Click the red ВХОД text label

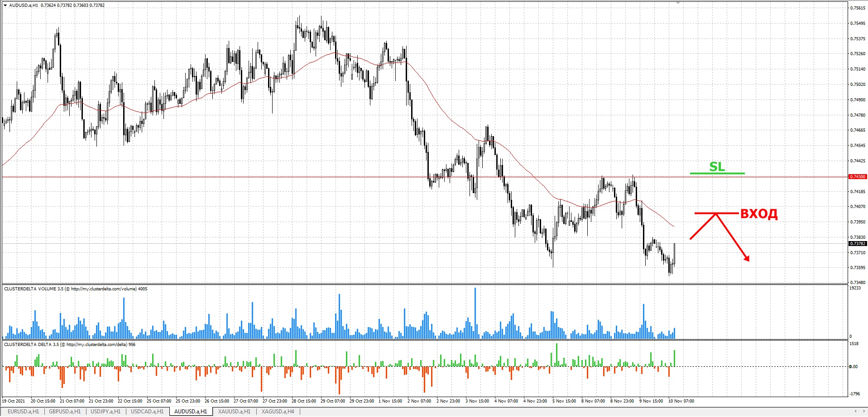tap(759, 214)
